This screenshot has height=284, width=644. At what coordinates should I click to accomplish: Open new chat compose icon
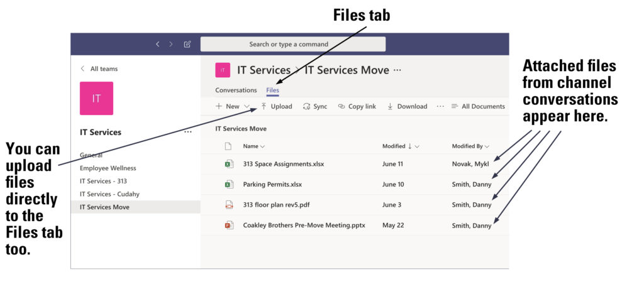pos(187,44)
